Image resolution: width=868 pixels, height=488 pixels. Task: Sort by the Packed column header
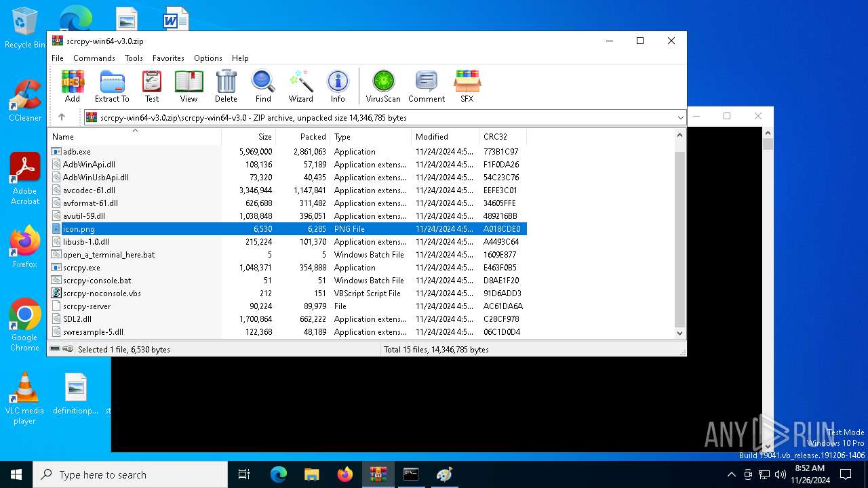[303, 137]
